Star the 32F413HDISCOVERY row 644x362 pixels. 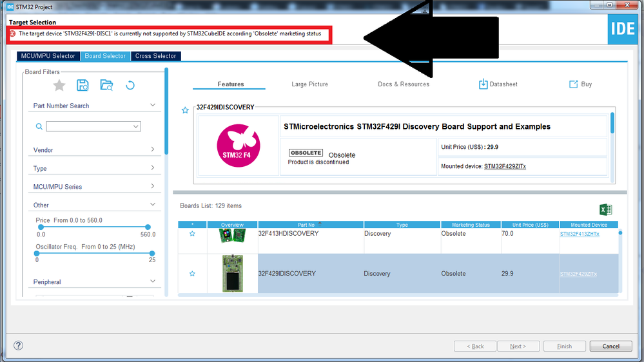point(192,234)
